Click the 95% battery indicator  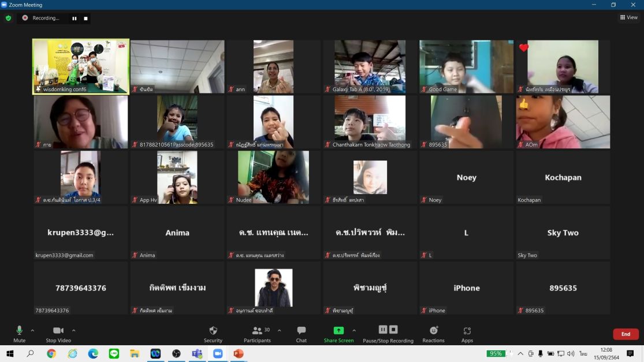(x=496, y=353)
